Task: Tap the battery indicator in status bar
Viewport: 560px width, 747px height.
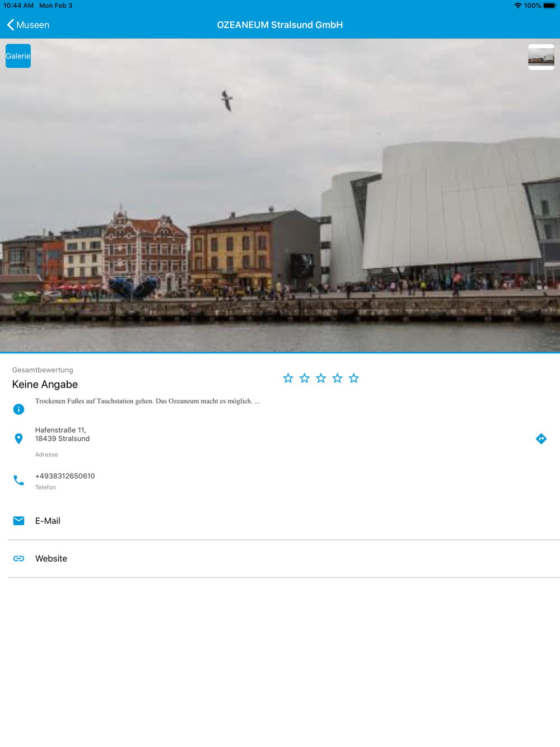Action: point(549,6)
